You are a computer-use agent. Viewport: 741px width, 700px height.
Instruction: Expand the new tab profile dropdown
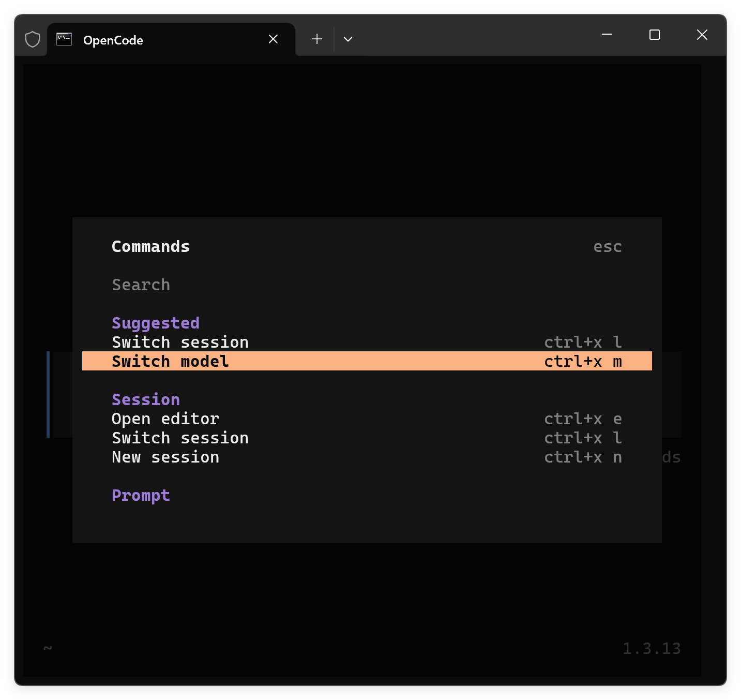click(x=348, y=39)
